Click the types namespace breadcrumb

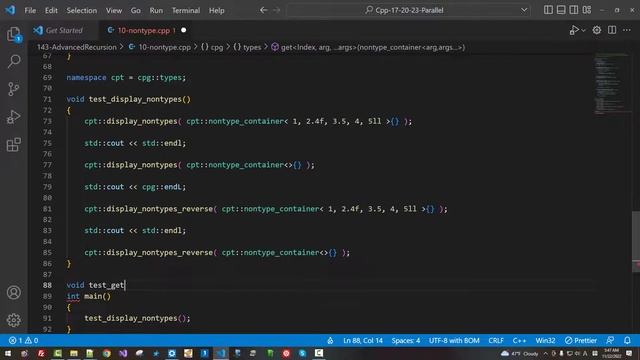[247, 47]
